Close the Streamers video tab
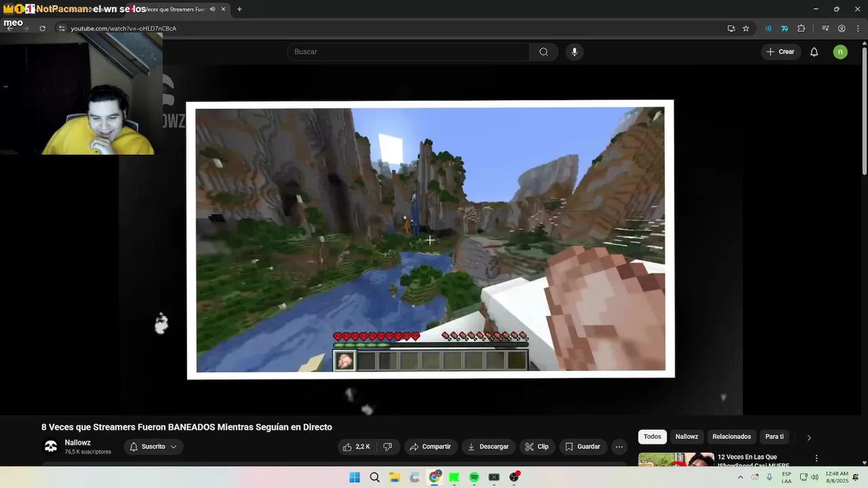The image size is (868, 488). pyautogui.click(x=223, y=9)
